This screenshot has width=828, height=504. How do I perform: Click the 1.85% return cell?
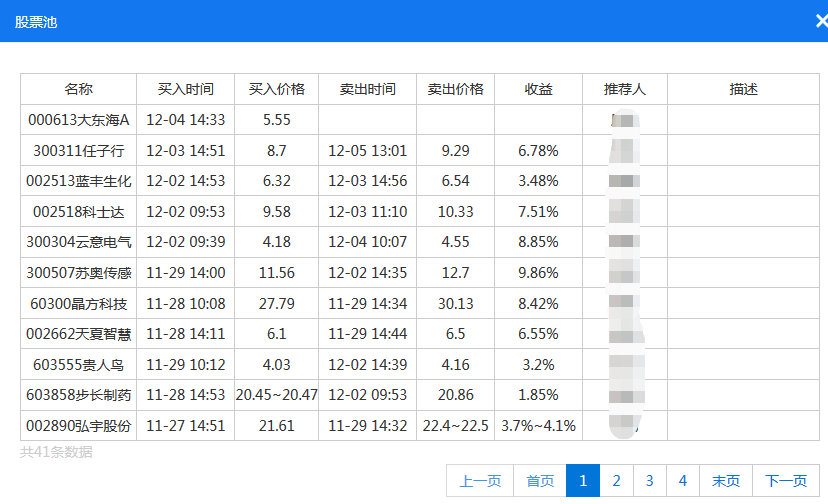(x=538, y=395)
